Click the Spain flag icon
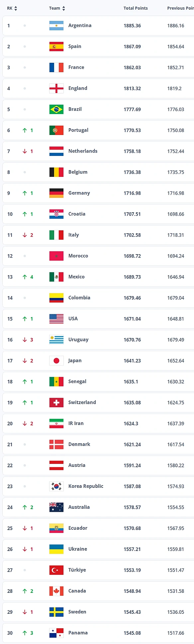 pos(56,47)
